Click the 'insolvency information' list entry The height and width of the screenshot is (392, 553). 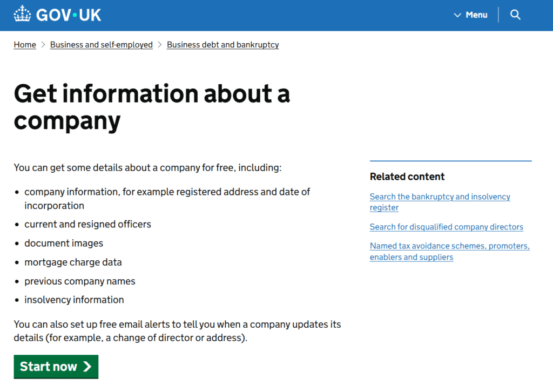[x=74, y=300]
